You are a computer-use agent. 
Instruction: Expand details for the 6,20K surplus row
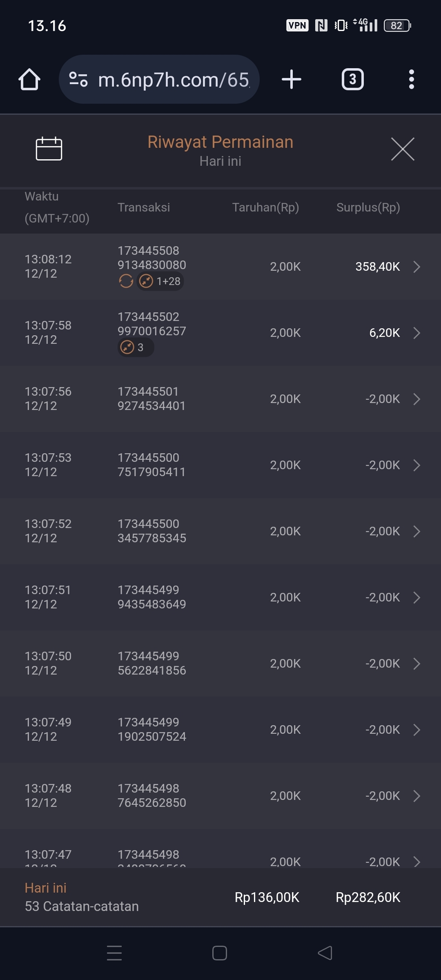click(x=416, y=333)
